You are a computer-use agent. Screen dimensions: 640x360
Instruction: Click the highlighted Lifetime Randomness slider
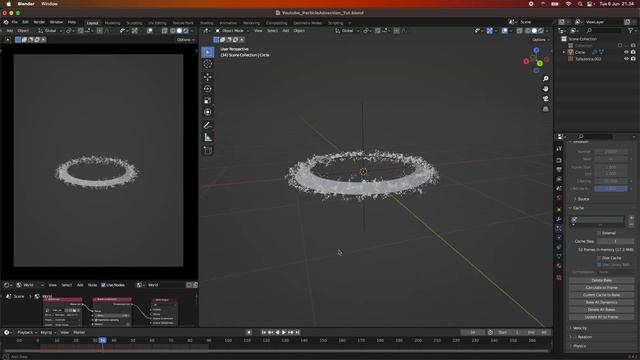click(611, 189)
